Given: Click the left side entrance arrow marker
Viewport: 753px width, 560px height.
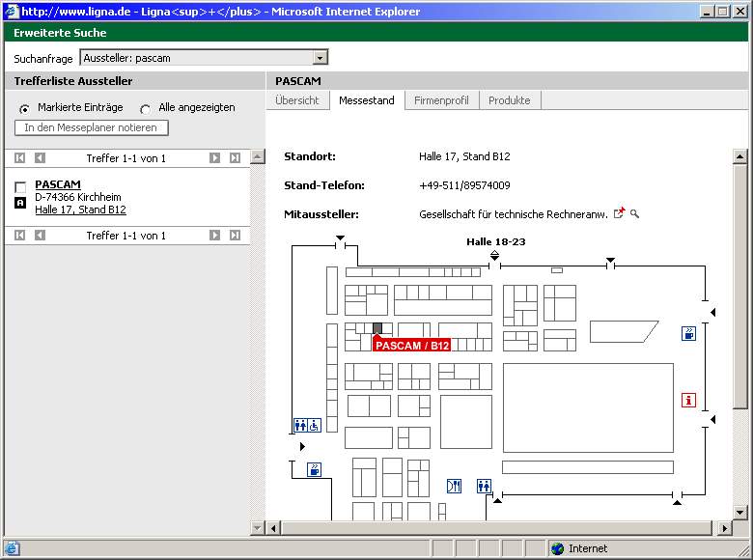Looking at the screenshot, I should click(x=302, y=447).
